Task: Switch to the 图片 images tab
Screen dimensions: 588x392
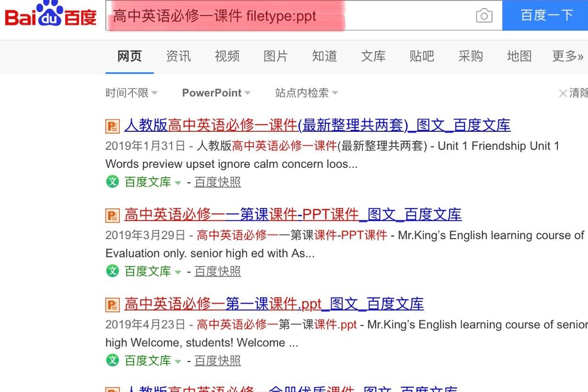Action: pyautogui.click(x=276, y=57)
